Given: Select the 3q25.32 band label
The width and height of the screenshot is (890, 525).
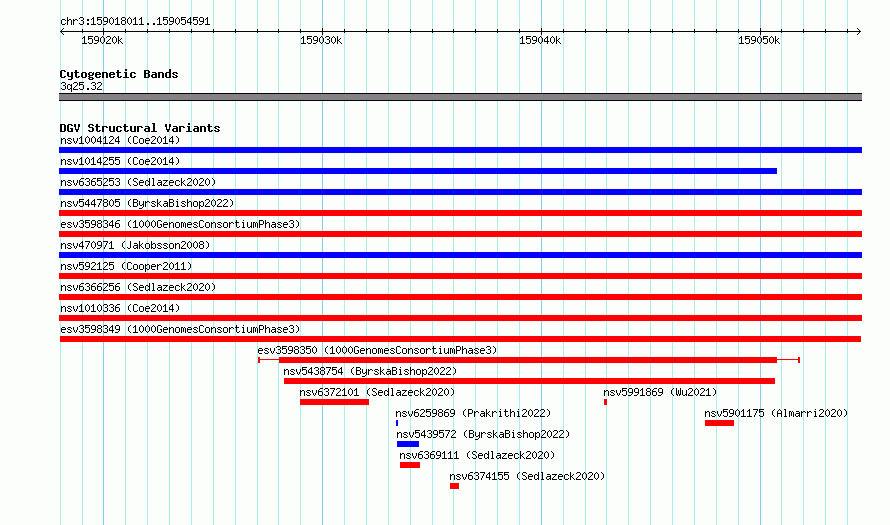Looking at the screenshot, I should point(81,86).
